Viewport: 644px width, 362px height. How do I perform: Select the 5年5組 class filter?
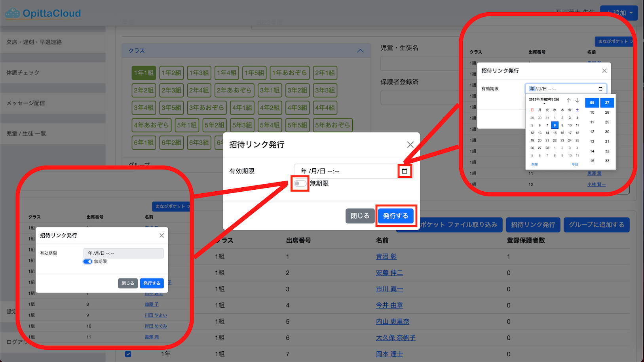[297, 125]
